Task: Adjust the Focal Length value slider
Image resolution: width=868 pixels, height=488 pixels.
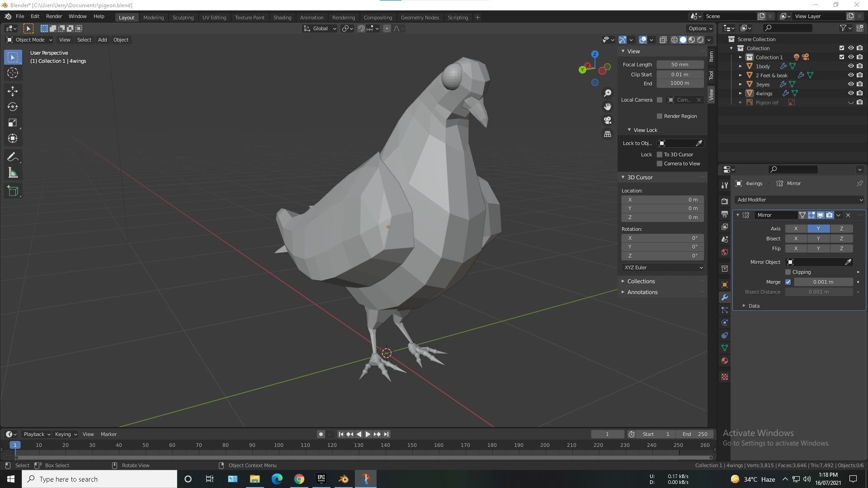Action: [x=680, y=64]
